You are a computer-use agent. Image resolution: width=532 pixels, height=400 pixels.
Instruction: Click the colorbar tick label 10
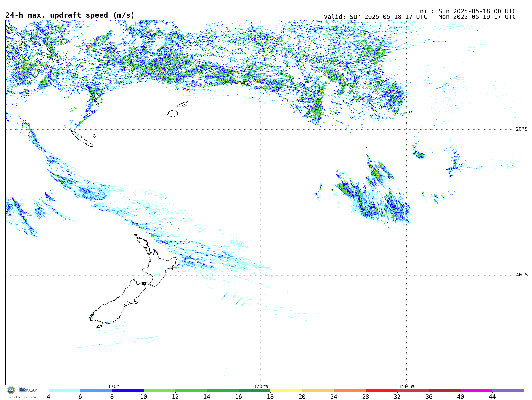coord(144,397)
